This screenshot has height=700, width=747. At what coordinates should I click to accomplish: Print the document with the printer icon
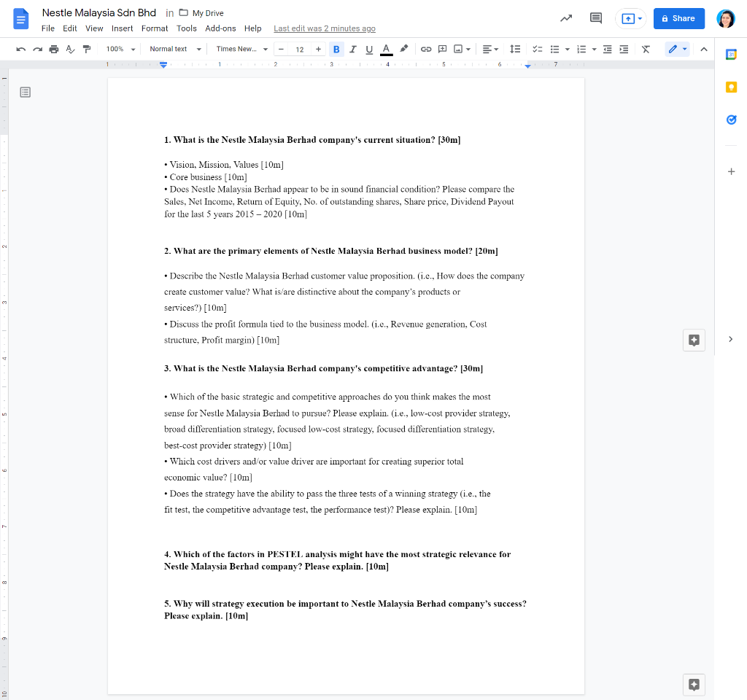tap(54, 49)
